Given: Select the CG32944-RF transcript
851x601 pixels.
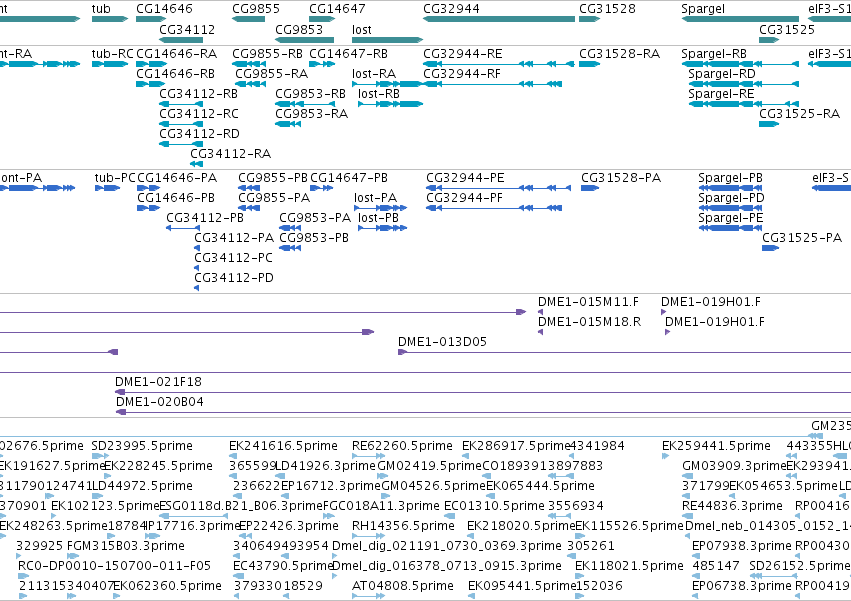Looking at the screenshot, I should point(462,74).
